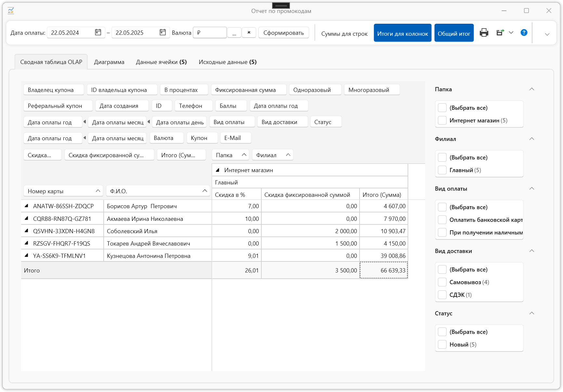Select the 39 008,86 total cell
The height and width of the screenshot is (392, 563).
click(x=384, y=256)
